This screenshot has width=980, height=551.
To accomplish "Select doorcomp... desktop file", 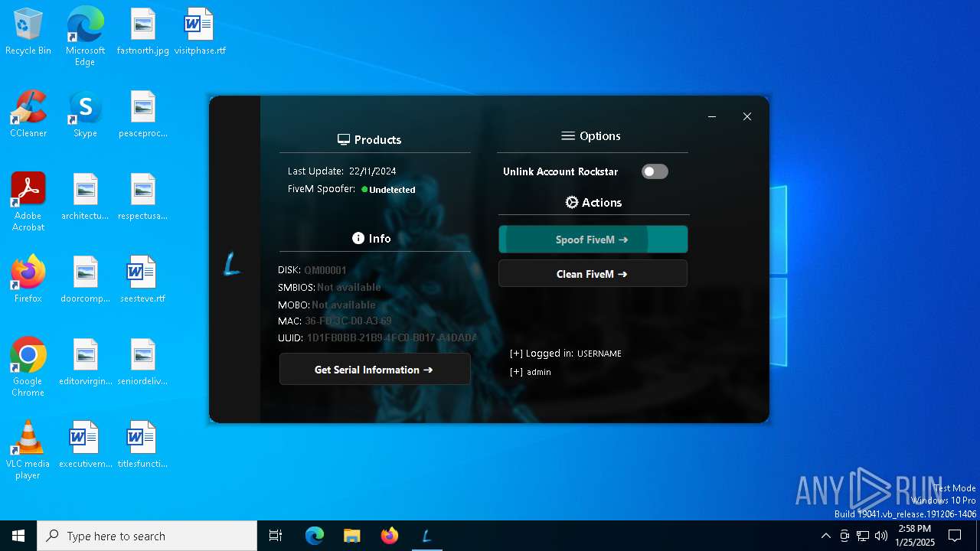I will click(x=85, y=280).
